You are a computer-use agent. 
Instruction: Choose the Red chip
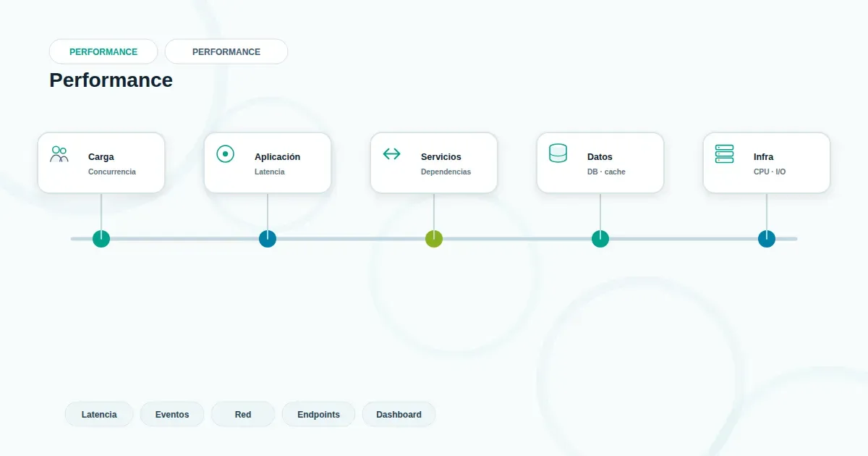(243, 415)
